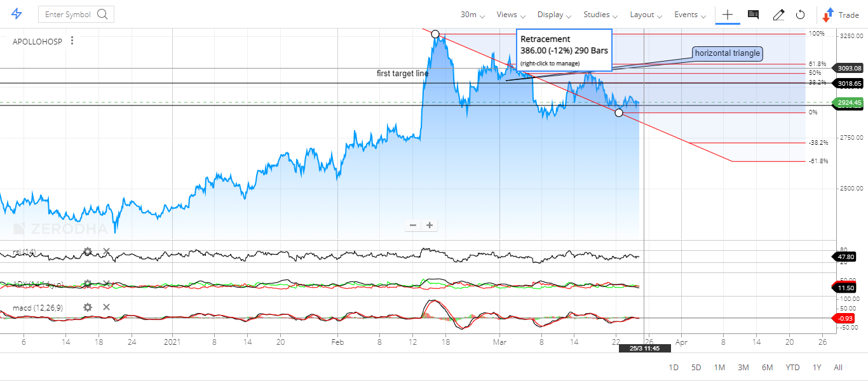This screenshot has height=381, width=868.
Task: Click the -61.8% Fibonacci level label
Action: [x=818, y=161]
